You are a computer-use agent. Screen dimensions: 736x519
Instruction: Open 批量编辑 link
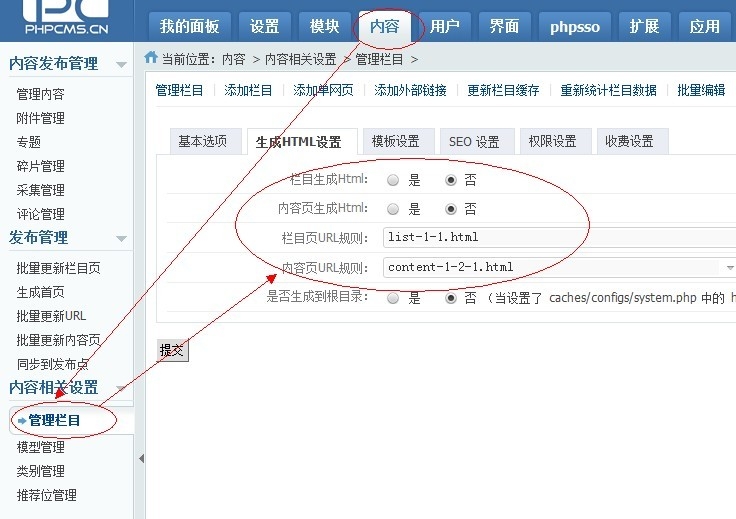coord(701,90)
